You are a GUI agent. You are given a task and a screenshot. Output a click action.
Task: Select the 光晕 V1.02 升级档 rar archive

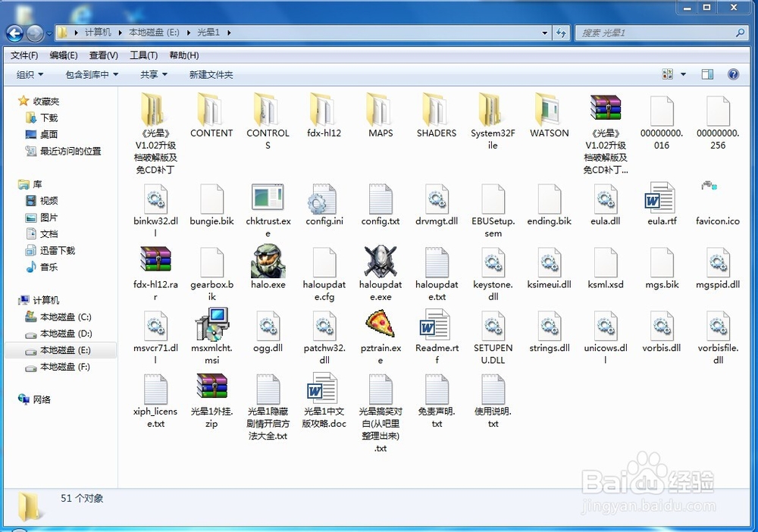[605, 108]
